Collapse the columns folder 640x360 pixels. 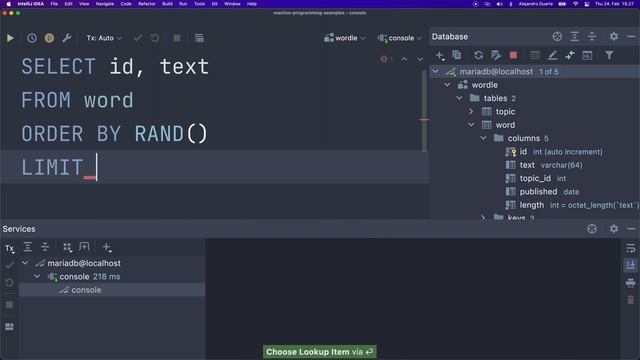(x=483, y=138)
